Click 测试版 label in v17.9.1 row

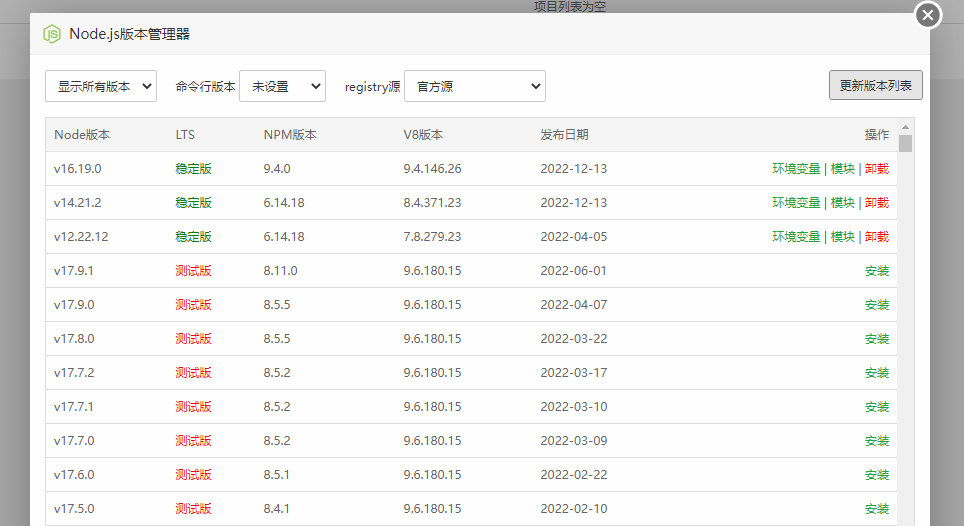[x=193, y=270]
